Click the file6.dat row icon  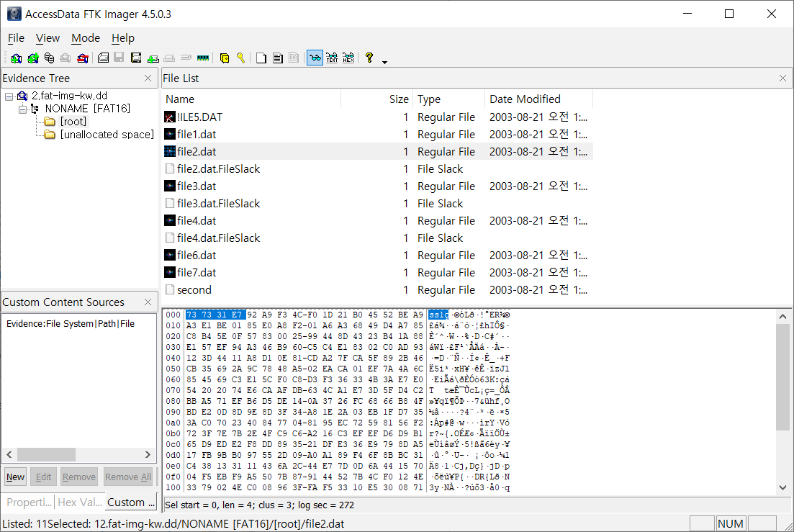[x=170, y=255]
